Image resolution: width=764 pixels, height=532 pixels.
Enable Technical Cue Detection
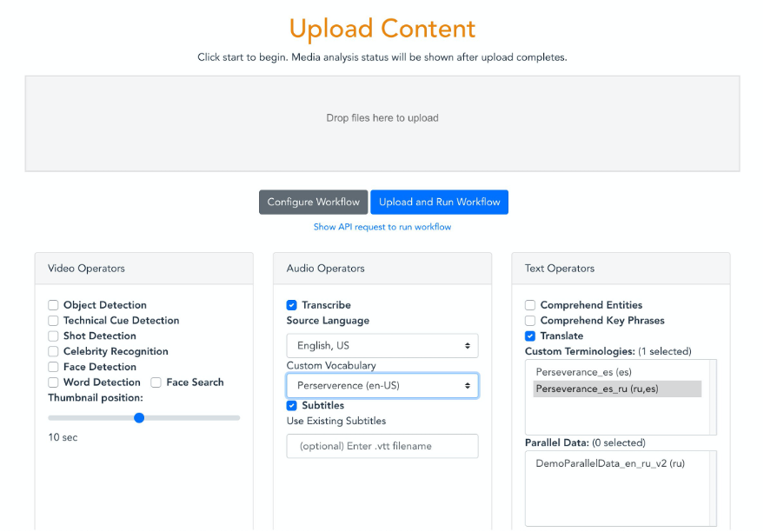tap(53, 321)
